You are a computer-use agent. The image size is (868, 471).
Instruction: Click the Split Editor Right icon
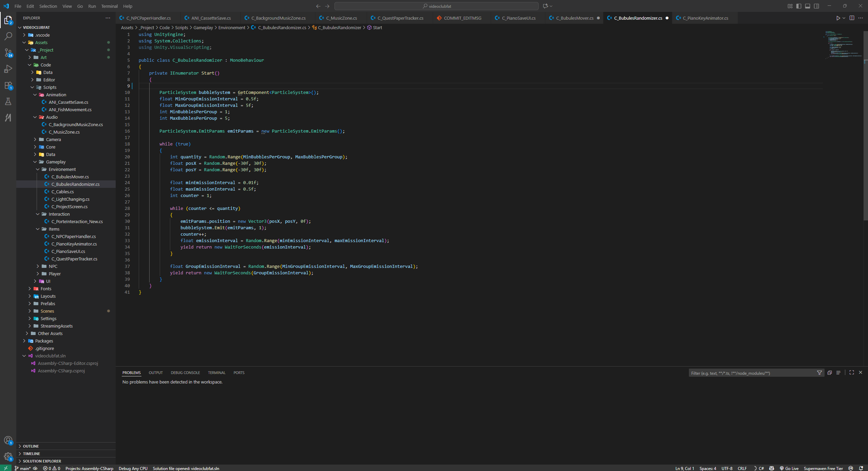pos(852,18)
